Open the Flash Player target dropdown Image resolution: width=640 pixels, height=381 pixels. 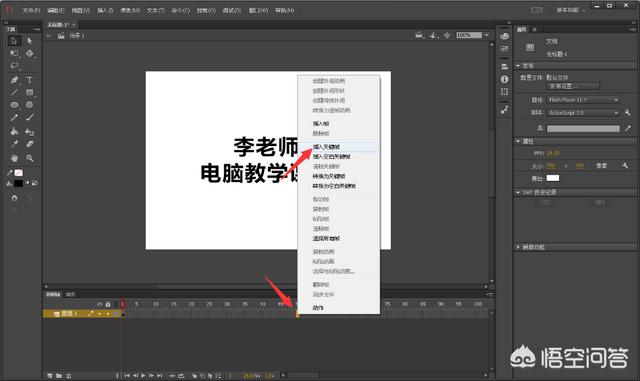point(583,100)
